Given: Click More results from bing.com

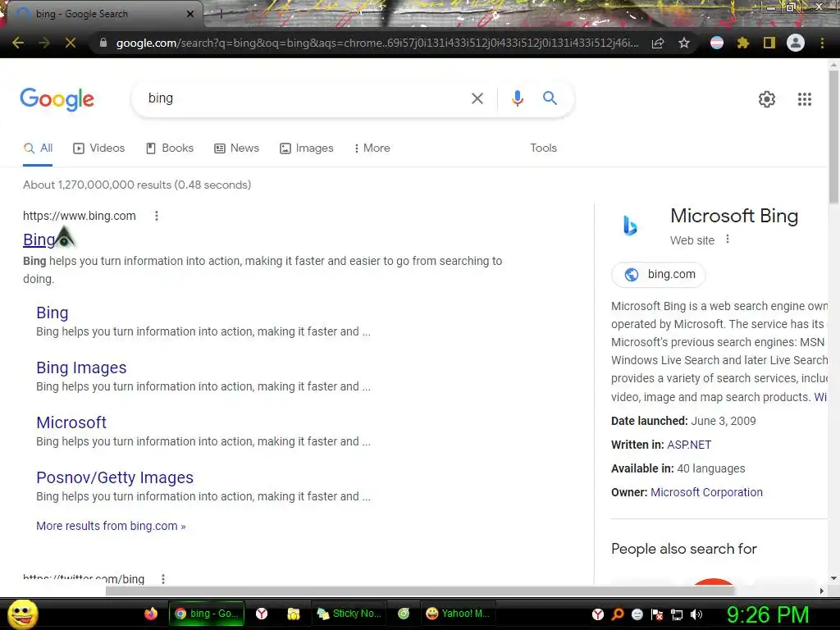Looking at the screenshot, I should (111, 526).
